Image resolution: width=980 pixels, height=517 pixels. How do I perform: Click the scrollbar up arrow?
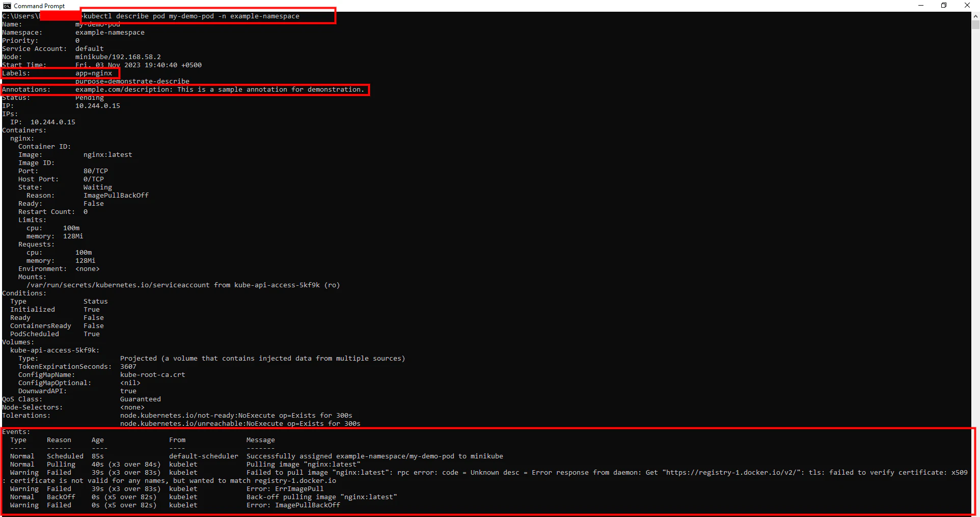tap(975, 16)
